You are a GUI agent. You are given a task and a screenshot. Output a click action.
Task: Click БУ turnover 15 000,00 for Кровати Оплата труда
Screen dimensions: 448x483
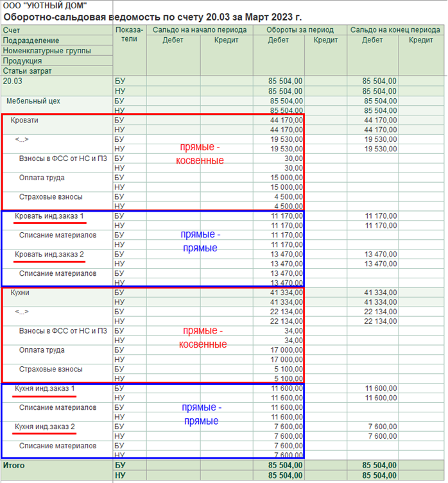tap(286, 178)
